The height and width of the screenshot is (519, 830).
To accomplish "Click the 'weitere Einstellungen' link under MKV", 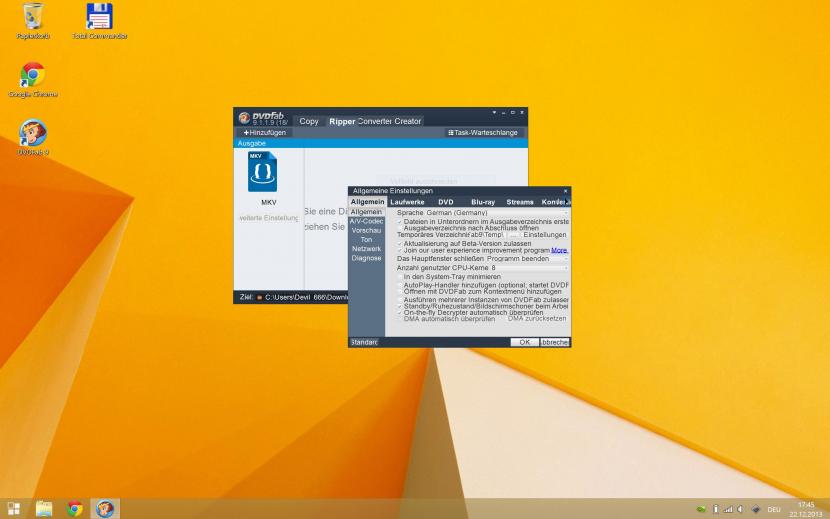I will pyautogui.click(x=268, y=218).
